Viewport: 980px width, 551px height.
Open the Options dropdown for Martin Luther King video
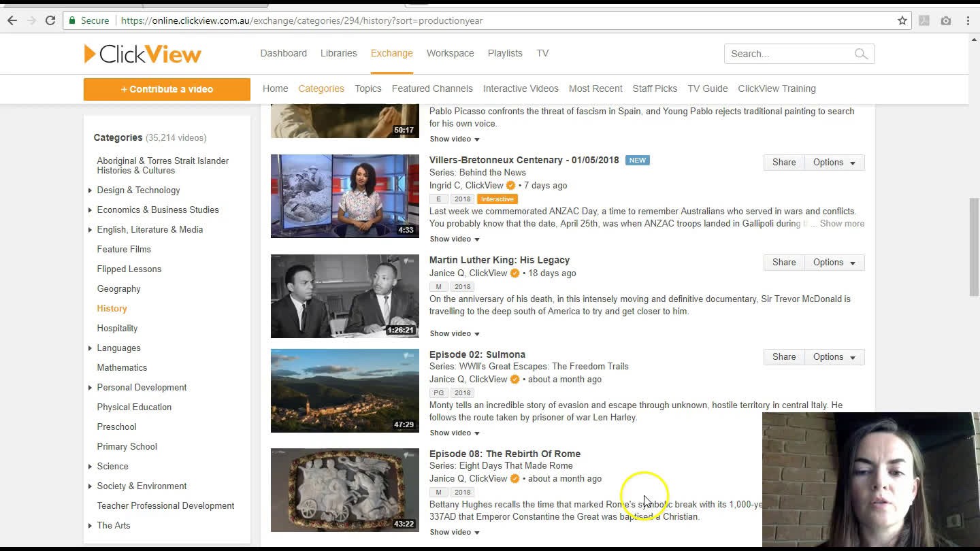coord(834,263)
